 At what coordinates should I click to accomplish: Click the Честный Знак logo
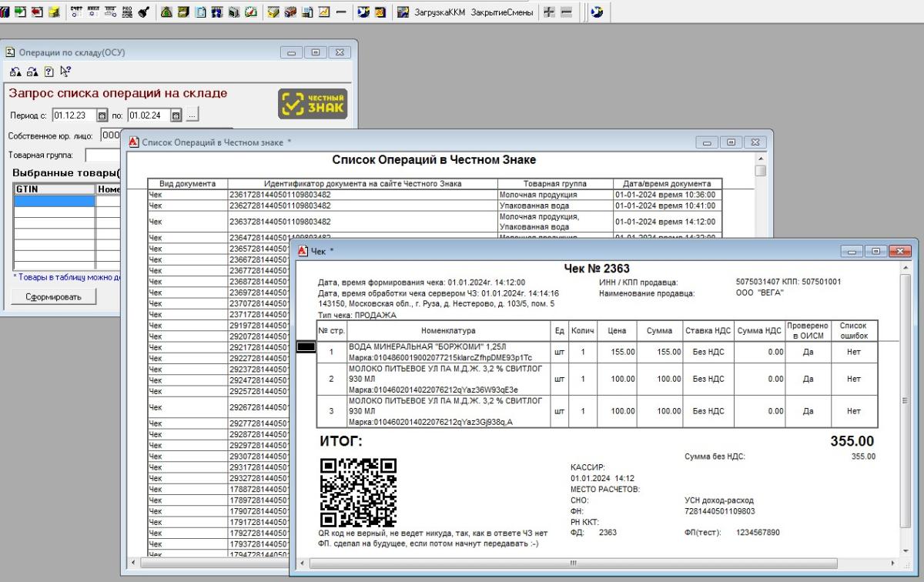(x=312, y=104)
